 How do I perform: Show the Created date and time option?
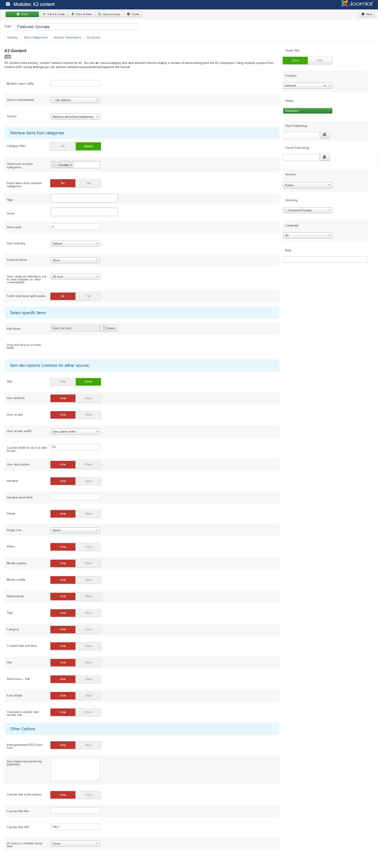[x=88, y=646]
